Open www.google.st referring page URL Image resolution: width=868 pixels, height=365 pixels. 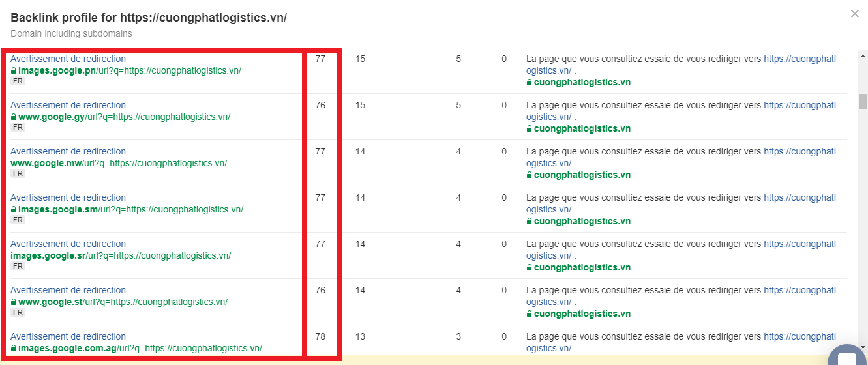[x=123, y=302]
